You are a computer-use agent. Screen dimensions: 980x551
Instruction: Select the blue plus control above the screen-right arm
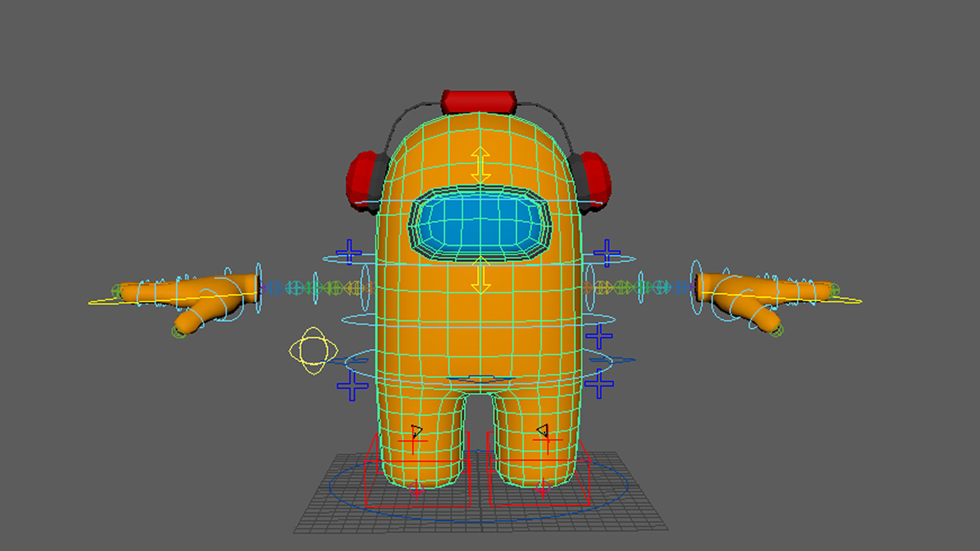607,253
